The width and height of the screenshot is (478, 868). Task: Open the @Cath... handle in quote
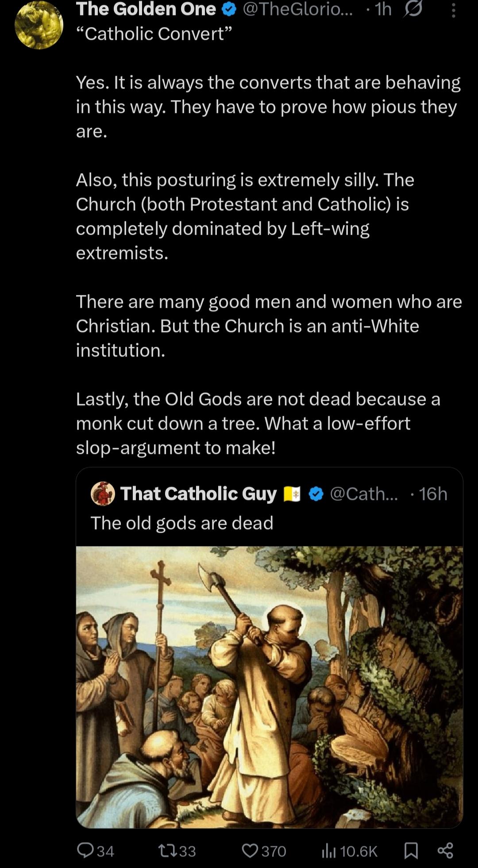364,494
